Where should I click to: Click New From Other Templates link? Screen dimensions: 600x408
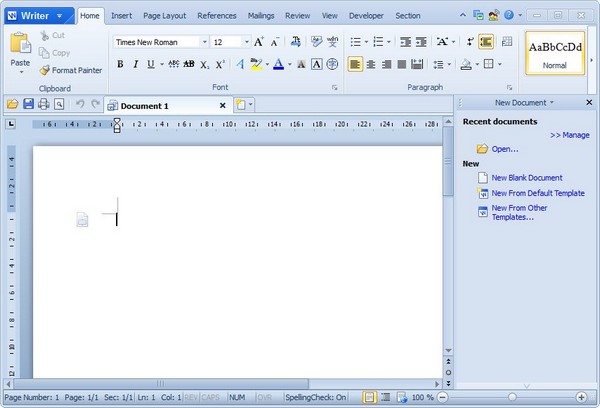[x=519, y=212]
